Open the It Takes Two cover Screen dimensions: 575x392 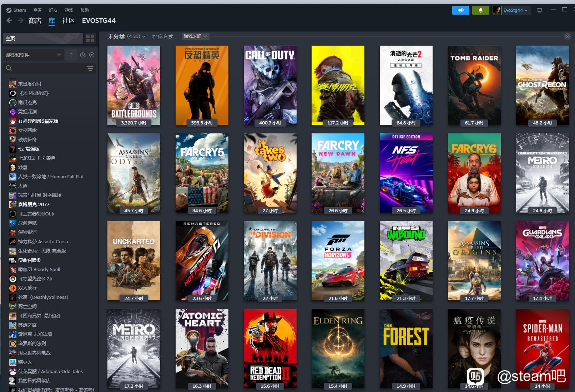click(x=270, y=173)
